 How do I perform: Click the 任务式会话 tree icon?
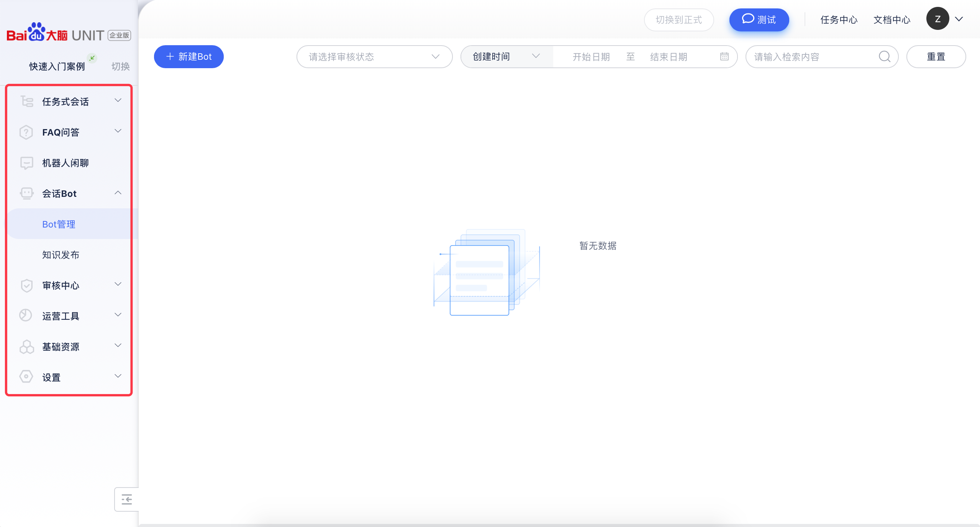[x=27, y=101]
